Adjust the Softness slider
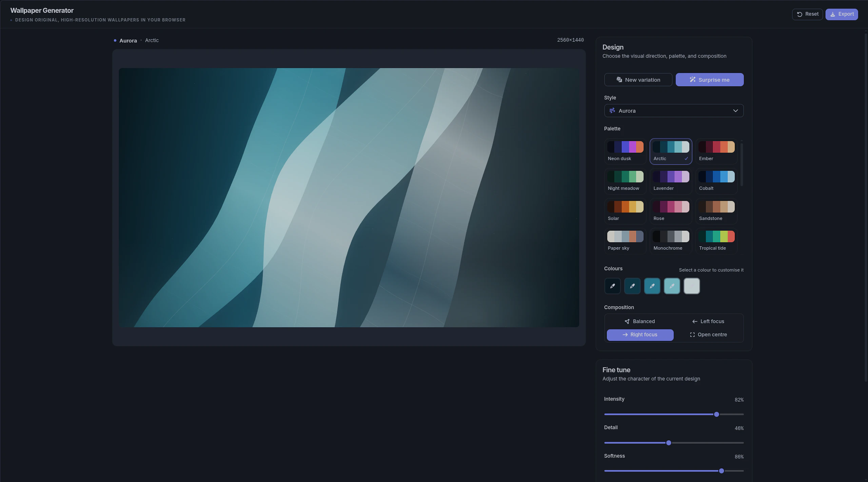The image size is (868, 482). coord(674,471)
